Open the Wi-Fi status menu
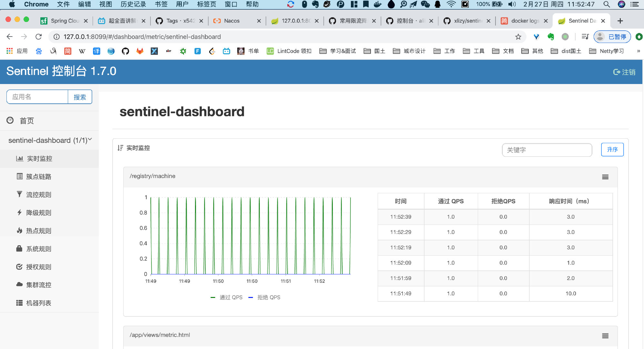 (x=451, y=4)
